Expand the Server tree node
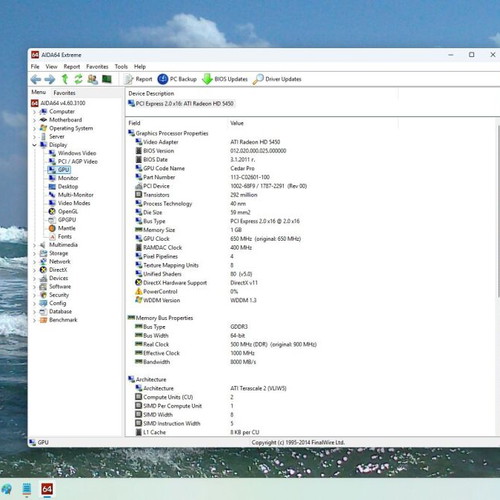500x500 pixels. pyautogui.click(x=34, y=137)
